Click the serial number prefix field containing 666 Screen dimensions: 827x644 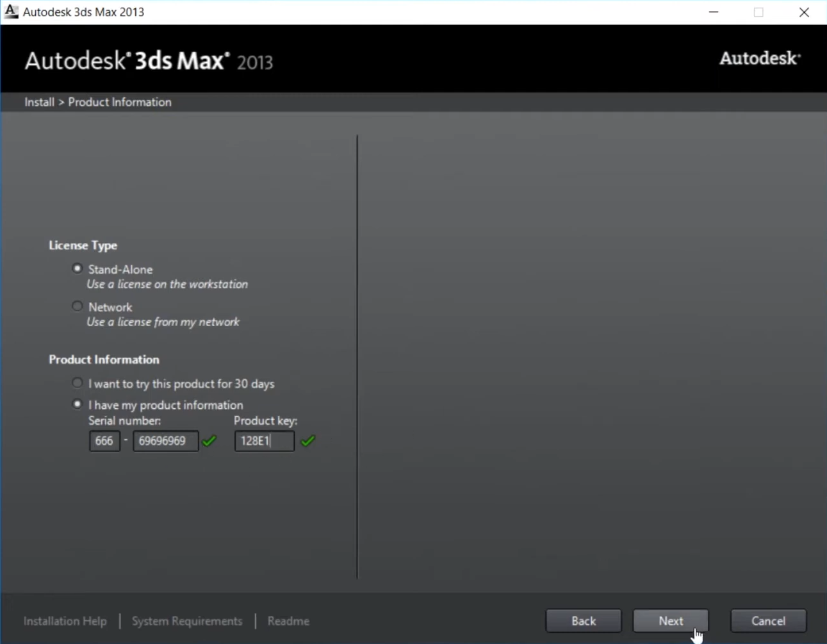[x=104, y=441]
